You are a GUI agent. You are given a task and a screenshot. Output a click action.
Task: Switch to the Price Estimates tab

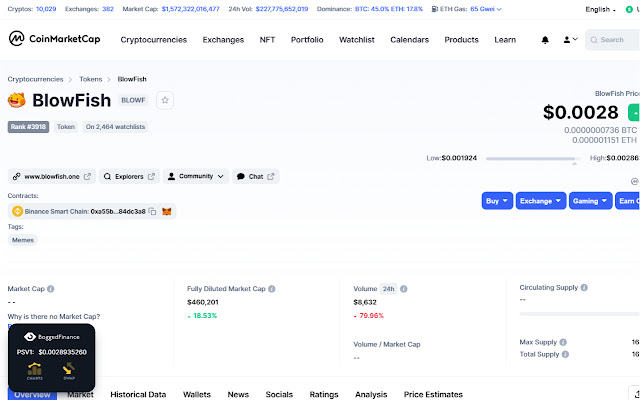point(433,394)
